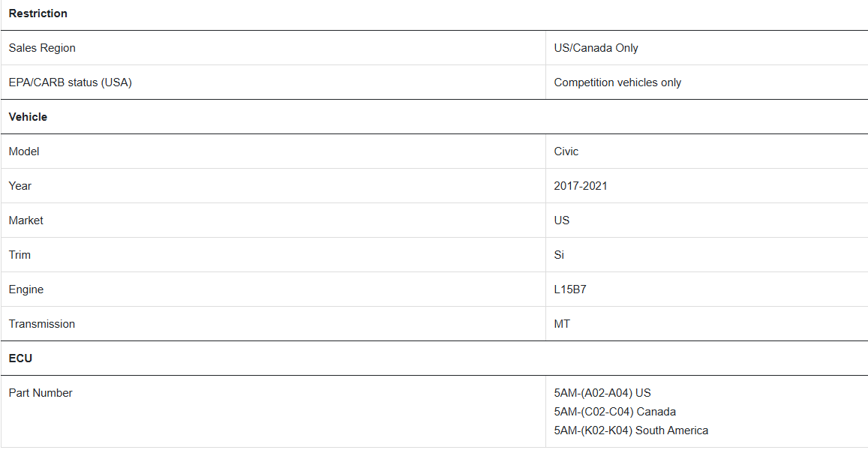Image resolution: width=868 pixels, height=462 pixels.
Task: Click the MT transmission value
Action: [561, 324]
